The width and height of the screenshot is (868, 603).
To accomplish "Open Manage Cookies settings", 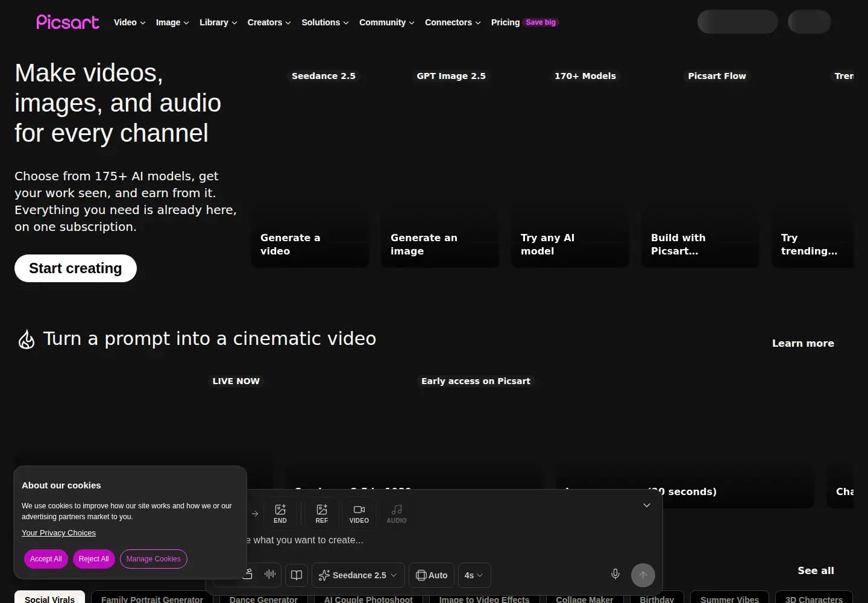I will pos(153,559).
